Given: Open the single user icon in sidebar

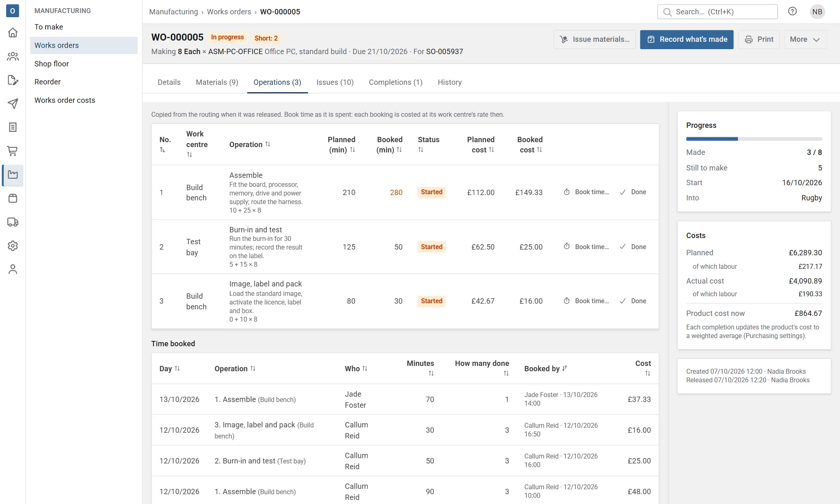Looking at the screenshot, I should pos(13,269).
